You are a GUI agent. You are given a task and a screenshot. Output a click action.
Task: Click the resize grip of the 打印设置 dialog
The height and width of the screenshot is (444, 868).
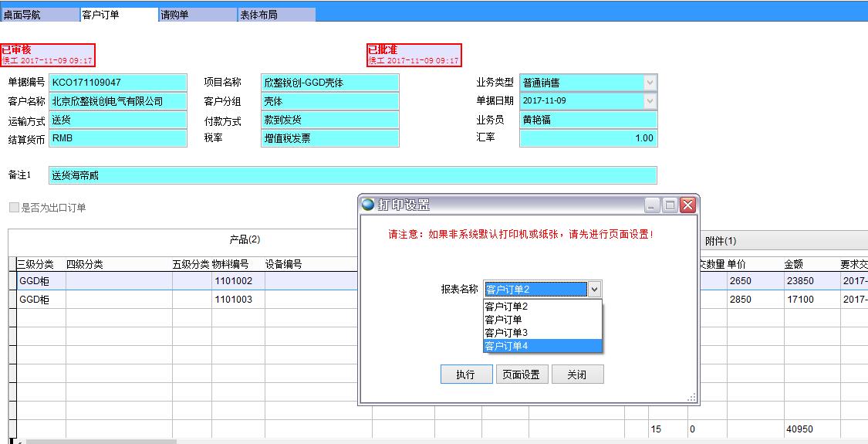click(691, 398)
